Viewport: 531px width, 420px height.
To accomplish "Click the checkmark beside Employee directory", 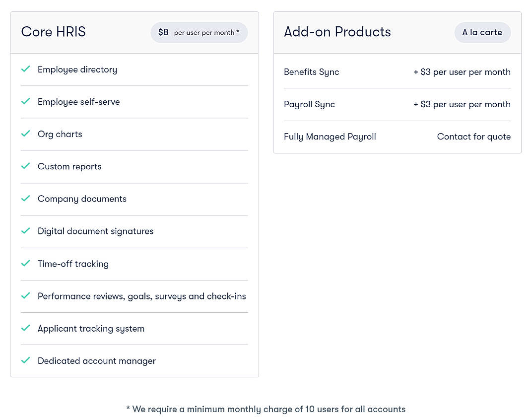I will point(26,70).
